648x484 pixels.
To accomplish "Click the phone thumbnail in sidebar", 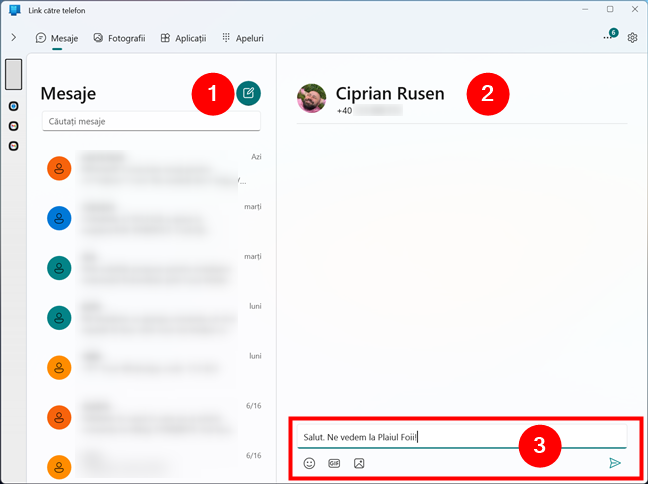I will click(x=14, y=74).
